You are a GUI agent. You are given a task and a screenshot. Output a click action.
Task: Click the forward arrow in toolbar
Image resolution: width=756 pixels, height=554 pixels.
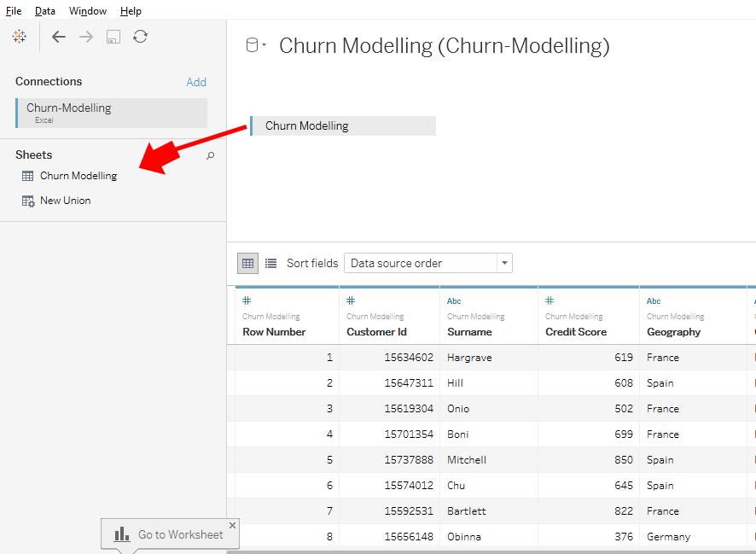(x=86, y=37)
